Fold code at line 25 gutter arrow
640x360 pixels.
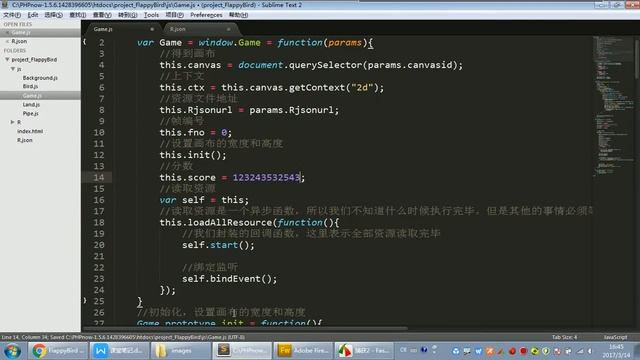(84, 300)
